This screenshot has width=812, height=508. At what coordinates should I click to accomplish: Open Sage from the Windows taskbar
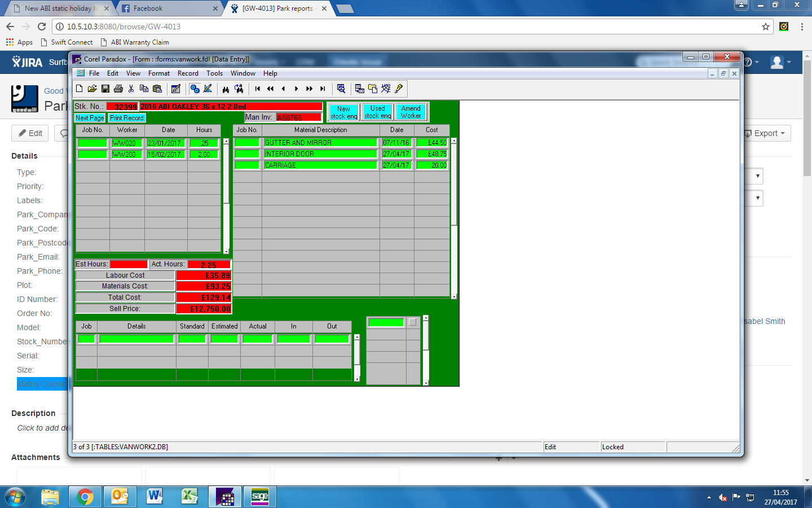coord(260,497)
